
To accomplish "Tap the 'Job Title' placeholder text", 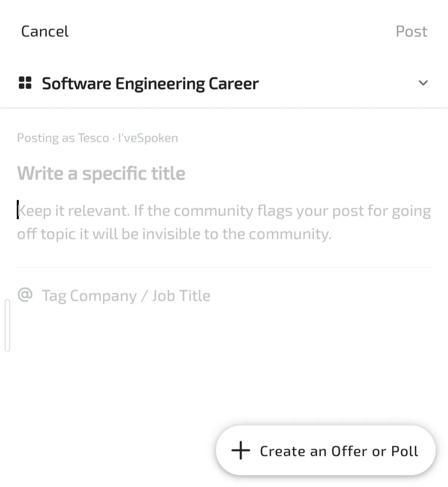I will point(181,296).
